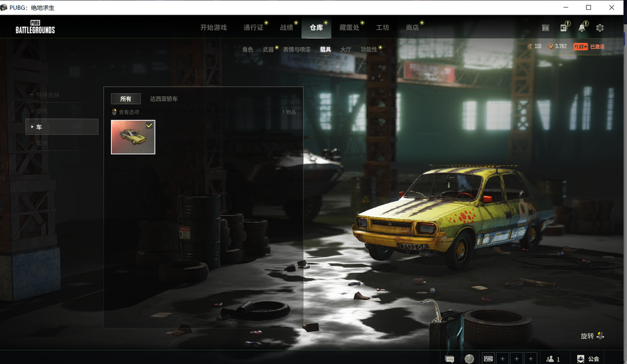Open the settings gear icon

(599, 28)
